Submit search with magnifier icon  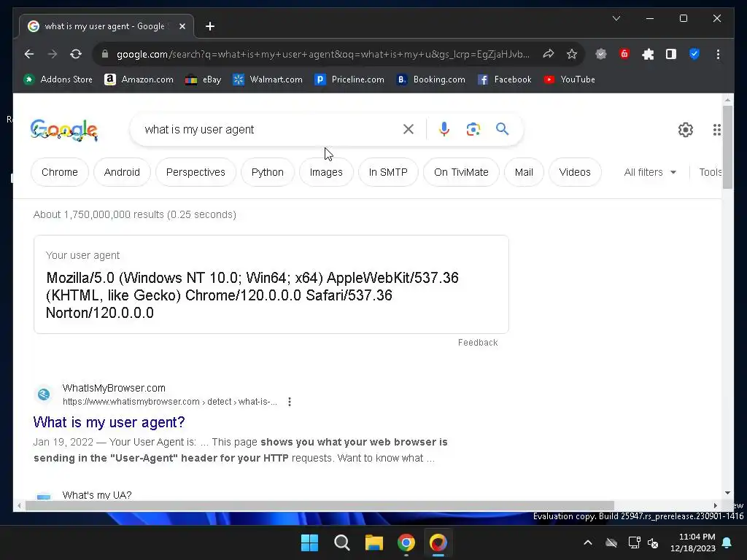tap(502, 128)
